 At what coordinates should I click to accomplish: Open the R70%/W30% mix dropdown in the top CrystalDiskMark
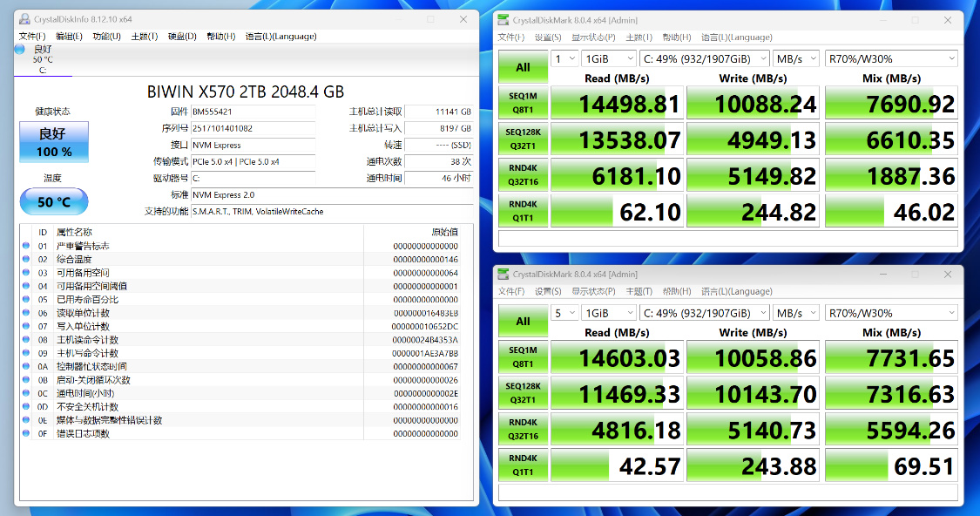891,58
